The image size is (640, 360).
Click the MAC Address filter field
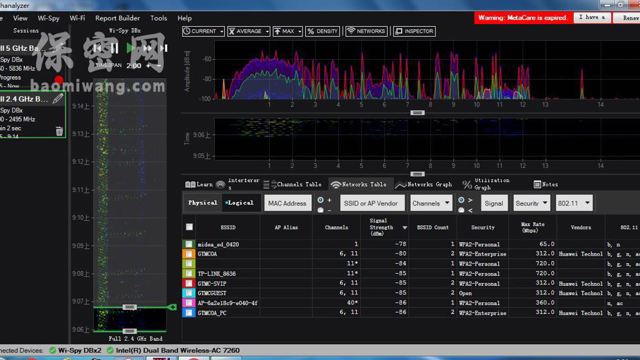(288, 203)
